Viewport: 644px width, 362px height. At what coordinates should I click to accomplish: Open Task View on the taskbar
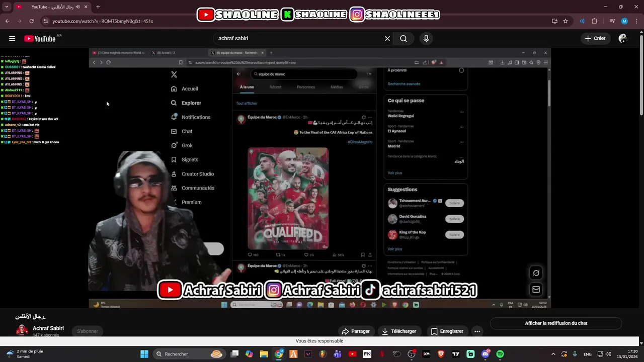(234, 354)
